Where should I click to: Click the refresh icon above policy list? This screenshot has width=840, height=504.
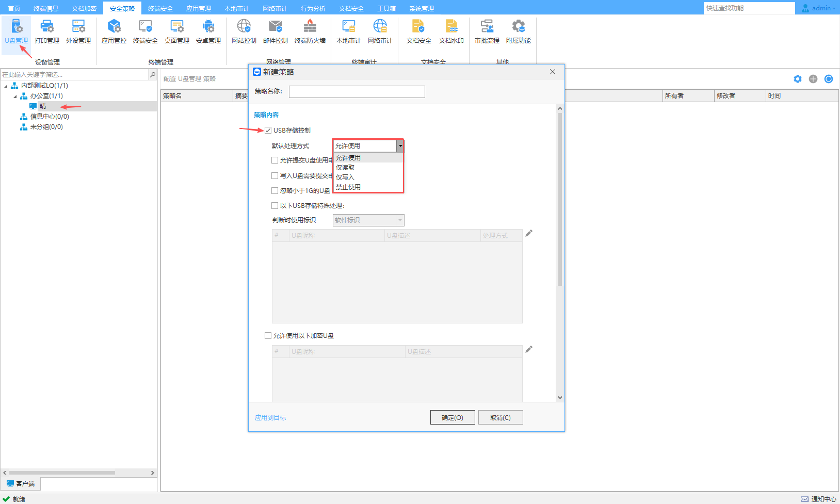(x=829, y=79)
